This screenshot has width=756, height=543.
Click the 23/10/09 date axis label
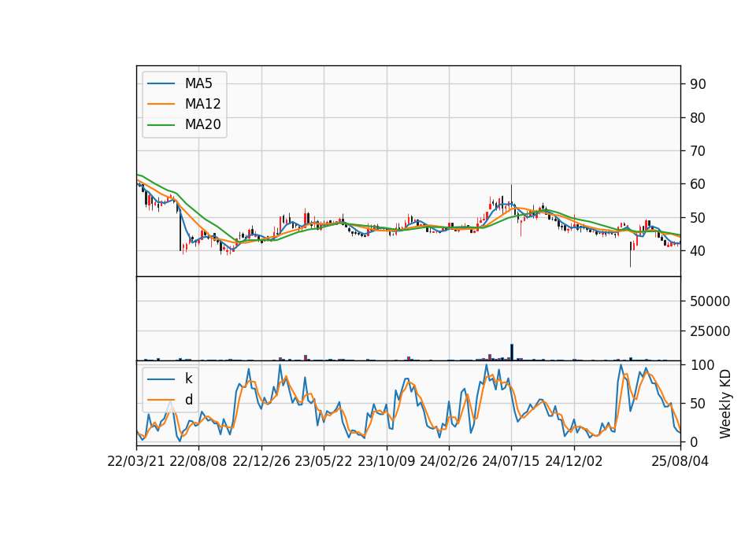386,461
